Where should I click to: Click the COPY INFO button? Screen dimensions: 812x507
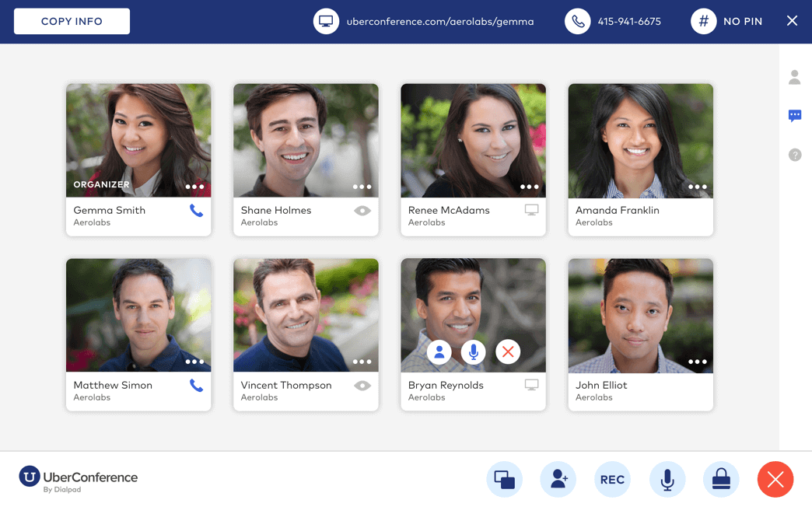72,21
